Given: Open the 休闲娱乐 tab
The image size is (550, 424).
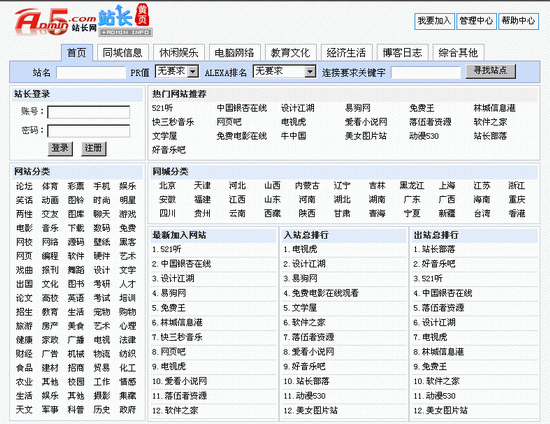Looking at the screenshot, I should (x=179, y=53).
